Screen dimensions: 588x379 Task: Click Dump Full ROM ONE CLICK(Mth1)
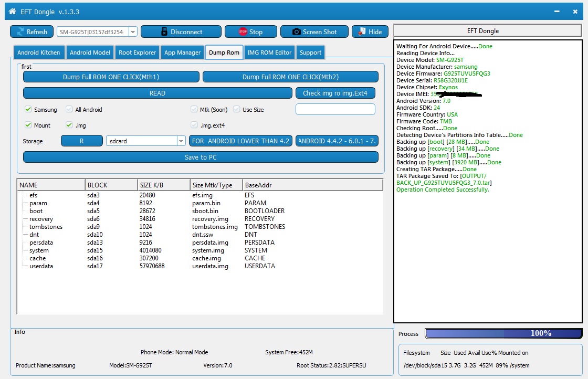coord(111,77)
